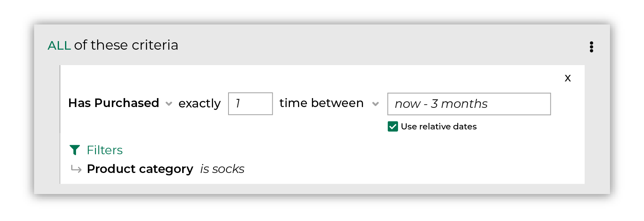644x221 pixels.
Task: Click the Use relative dates label
Action: tap(438, 127)
